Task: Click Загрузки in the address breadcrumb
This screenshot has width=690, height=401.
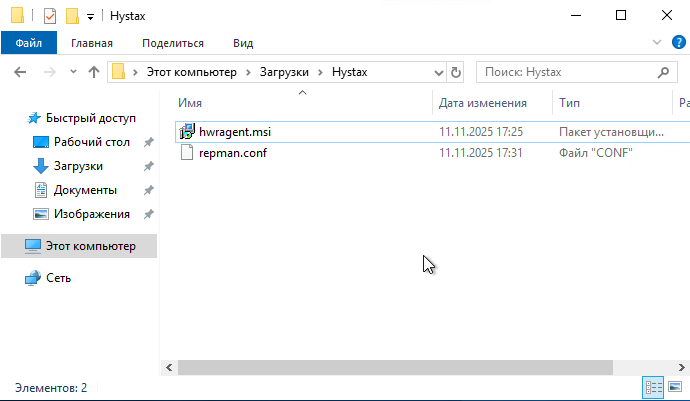Action: coord(288,72)
